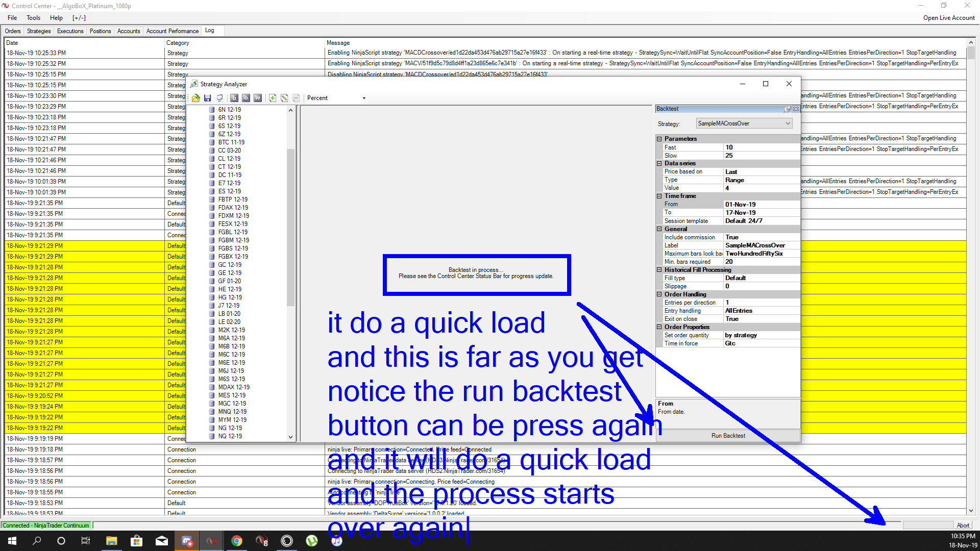Collapse the Parameters section
980x551 pixels.
point(659,139)
